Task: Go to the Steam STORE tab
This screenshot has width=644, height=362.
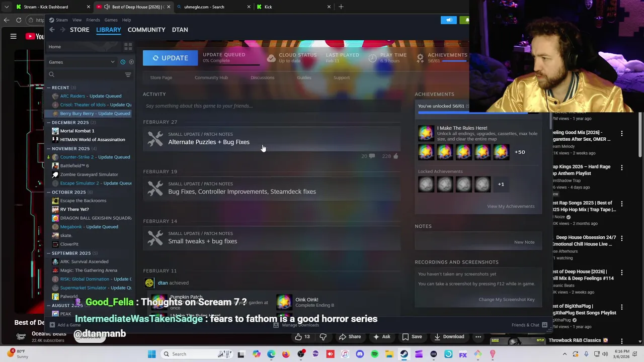Action: click(x=79, y=30)
